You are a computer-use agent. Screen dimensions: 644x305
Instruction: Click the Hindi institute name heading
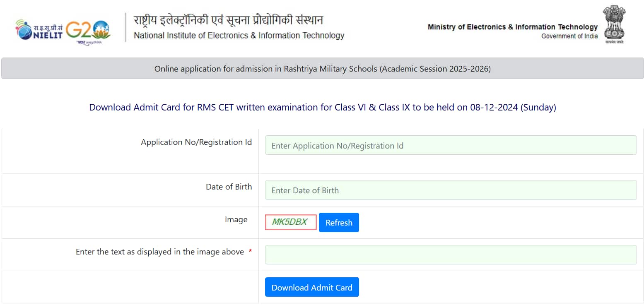(x=228, y=20)
